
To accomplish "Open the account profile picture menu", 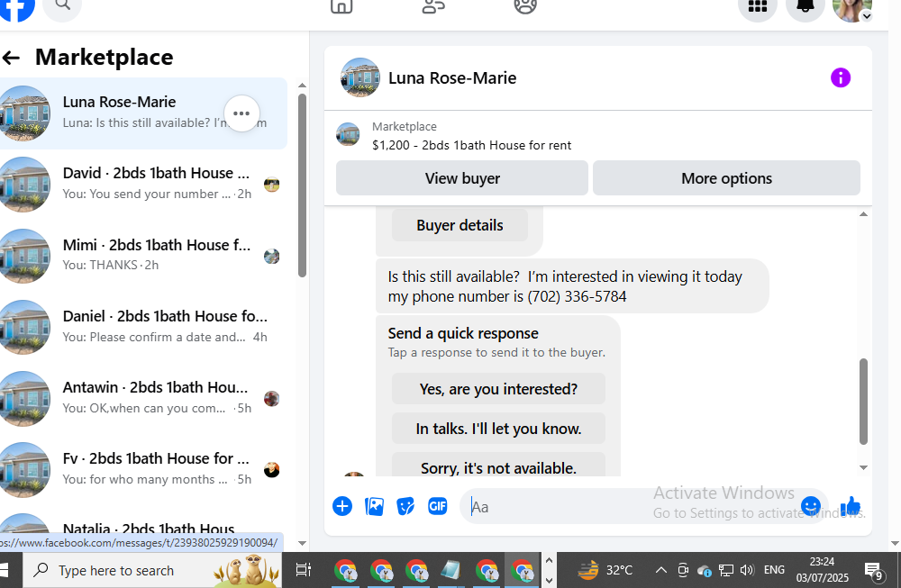I will (x=852, y=8).
